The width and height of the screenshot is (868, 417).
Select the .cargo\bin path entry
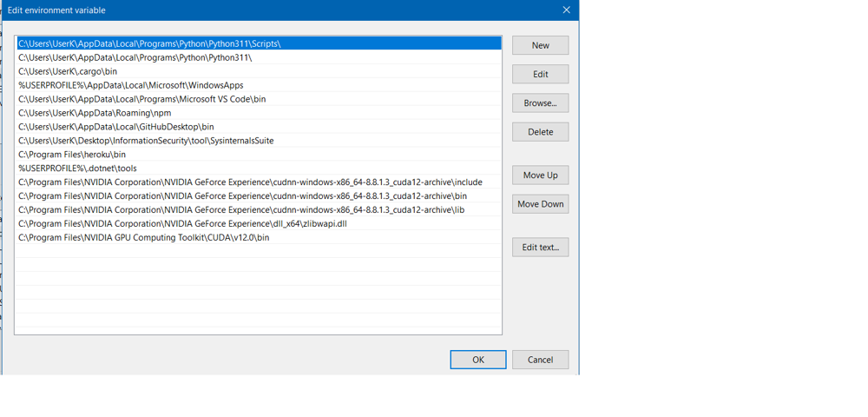(x=259, y=71)
